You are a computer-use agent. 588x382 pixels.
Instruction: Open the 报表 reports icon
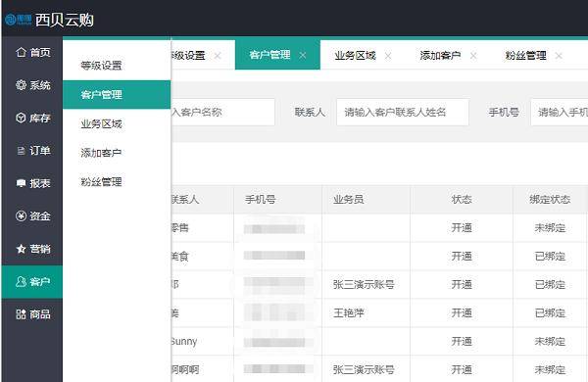click(21, 183)
